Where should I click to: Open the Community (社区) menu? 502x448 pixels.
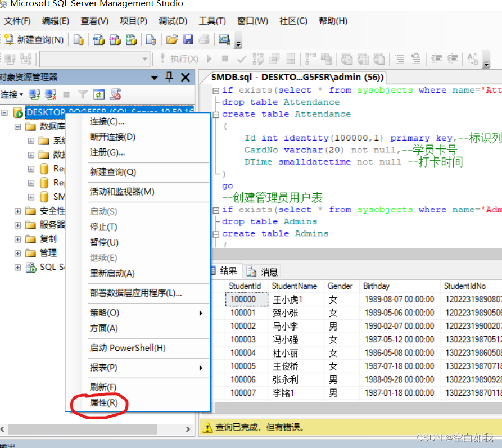(x=293, y=21)
